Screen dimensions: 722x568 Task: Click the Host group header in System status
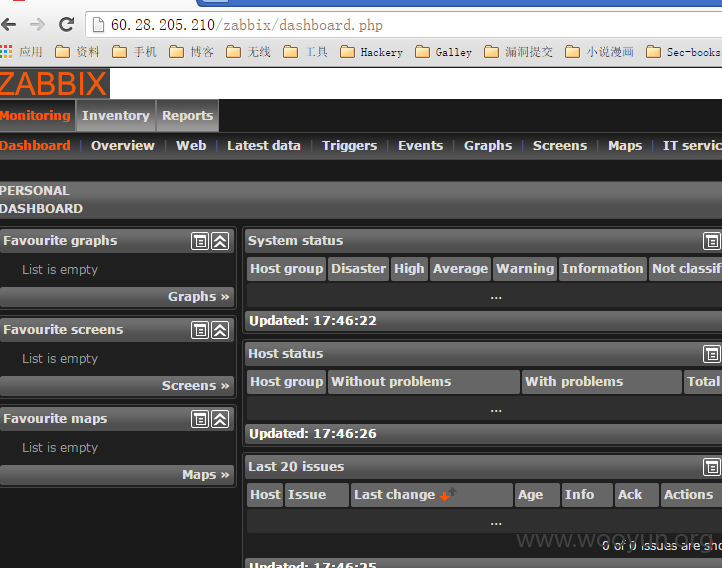pos(286,269)
